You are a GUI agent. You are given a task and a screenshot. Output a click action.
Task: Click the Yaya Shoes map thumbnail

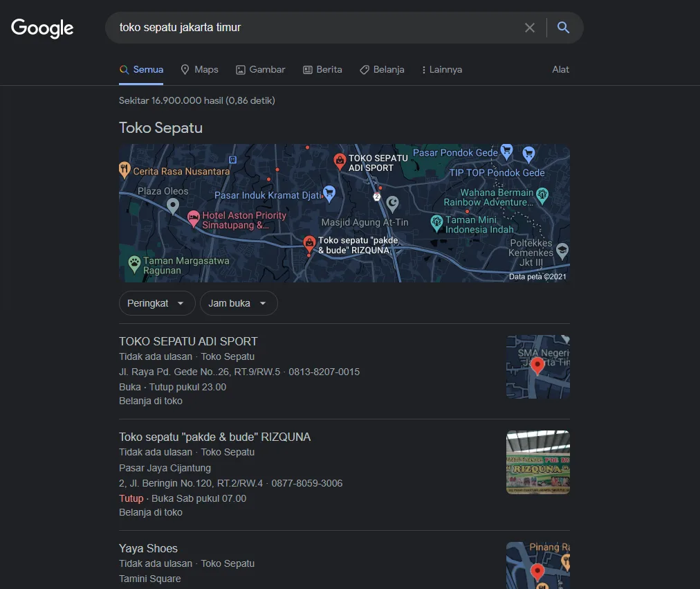(538, 565)
